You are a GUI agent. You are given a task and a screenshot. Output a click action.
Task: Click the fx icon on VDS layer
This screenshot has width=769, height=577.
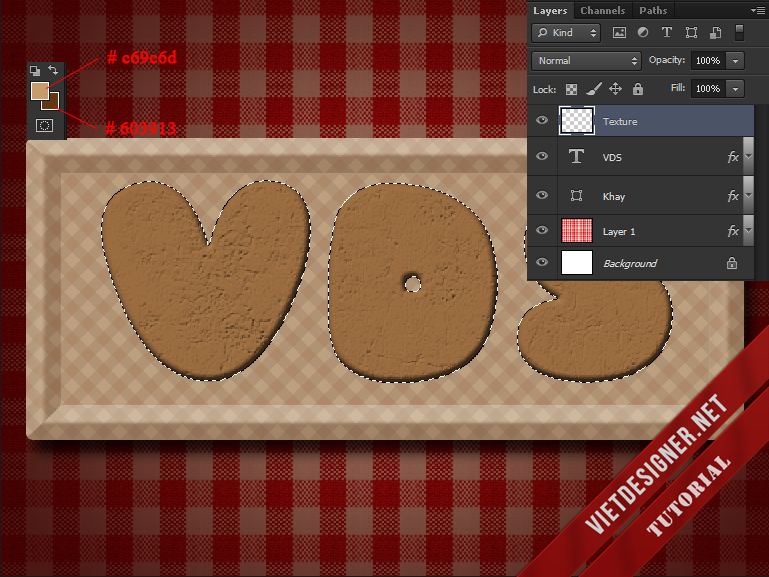click(x=733, y=157)
